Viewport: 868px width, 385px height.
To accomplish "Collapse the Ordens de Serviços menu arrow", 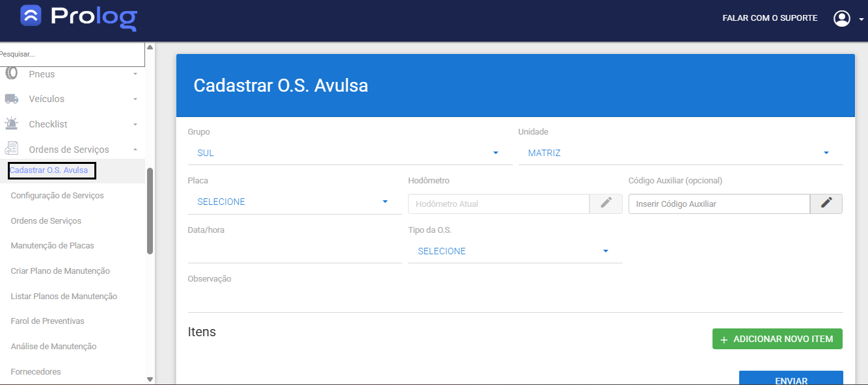I will pos(135,149).
